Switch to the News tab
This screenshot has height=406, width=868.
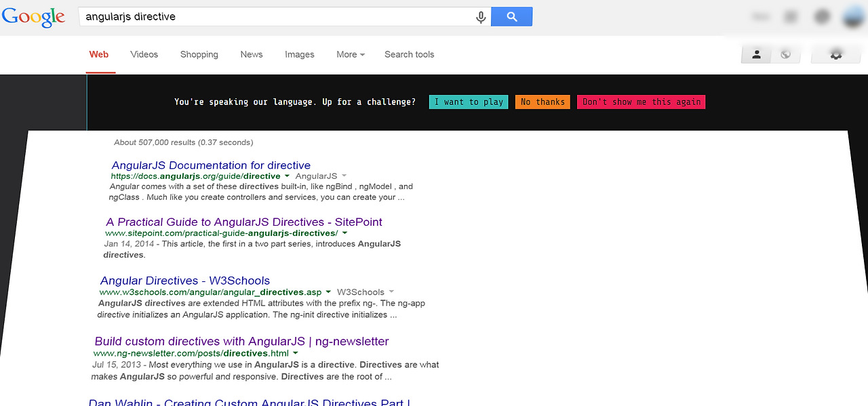[252, 54]
